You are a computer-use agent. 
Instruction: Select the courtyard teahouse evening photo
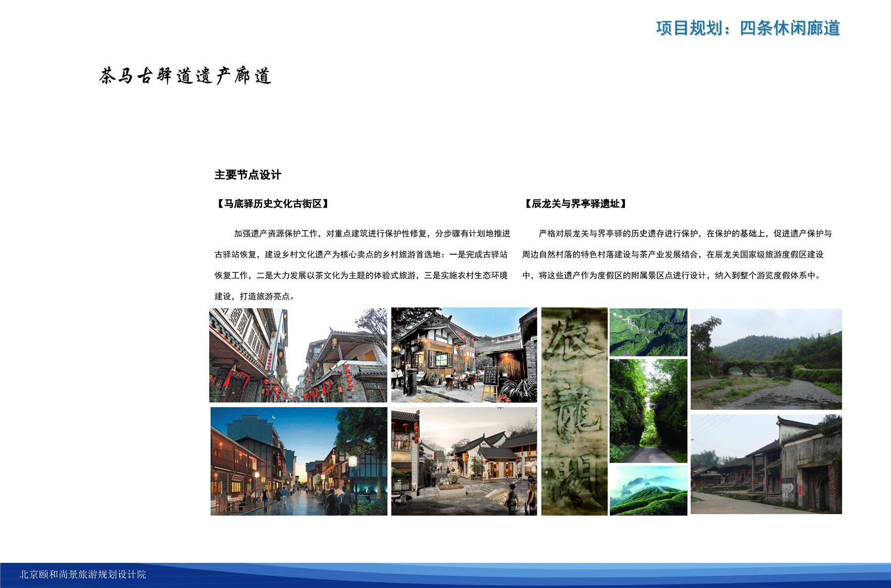(464, 355)
